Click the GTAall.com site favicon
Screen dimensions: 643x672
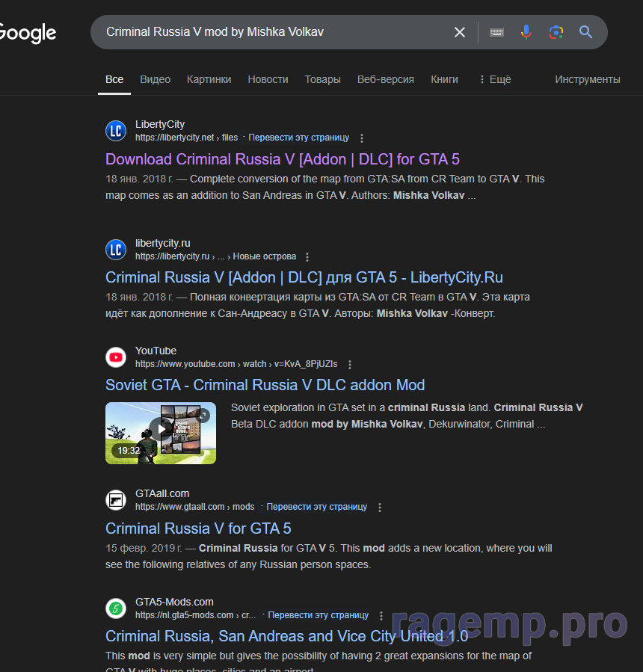pyautogui.click(x=116, y=500)
